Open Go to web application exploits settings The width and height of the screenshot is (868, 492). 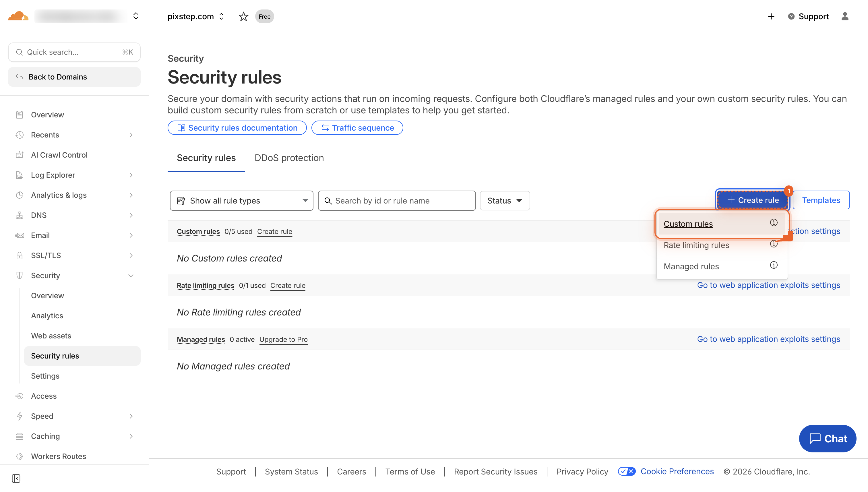(769, 285)
